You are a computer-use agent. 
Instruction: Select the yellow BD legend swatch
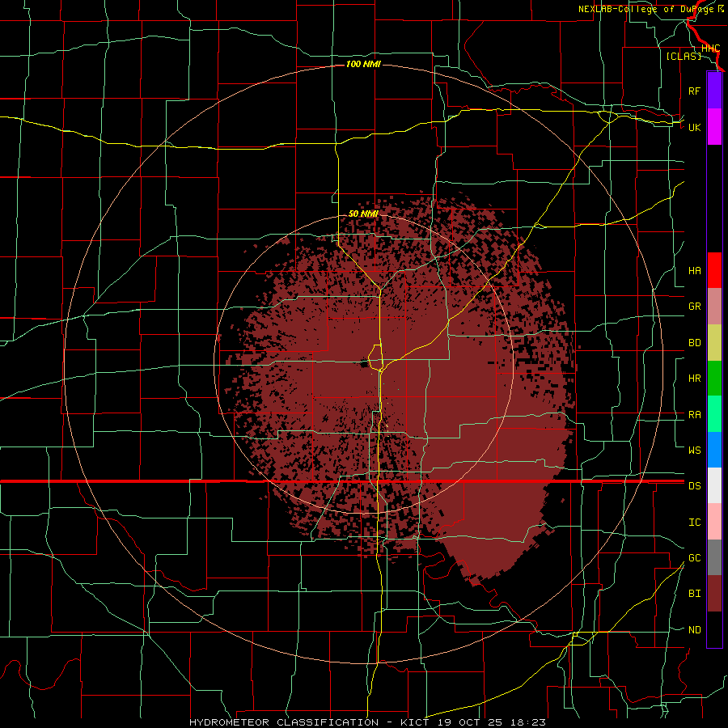pyautogui.click(x=714, y=343)
